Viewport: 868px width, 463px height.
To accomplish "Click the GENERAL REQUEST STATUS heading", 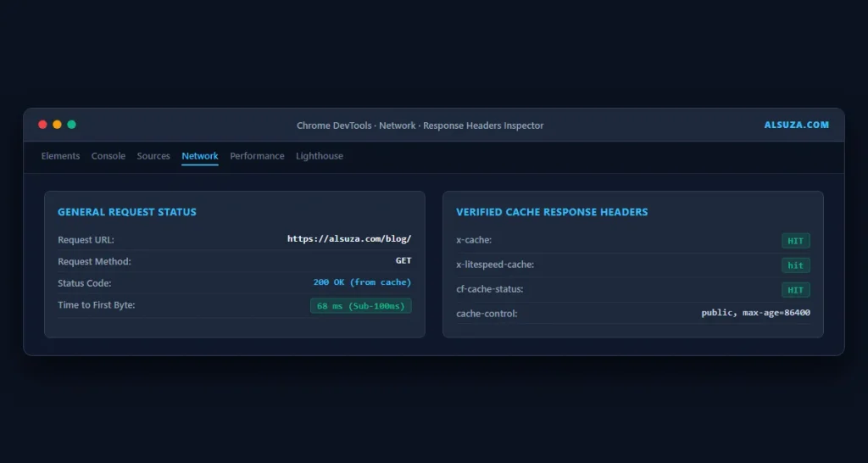I will pyautogui.click(x=127, y=212).
